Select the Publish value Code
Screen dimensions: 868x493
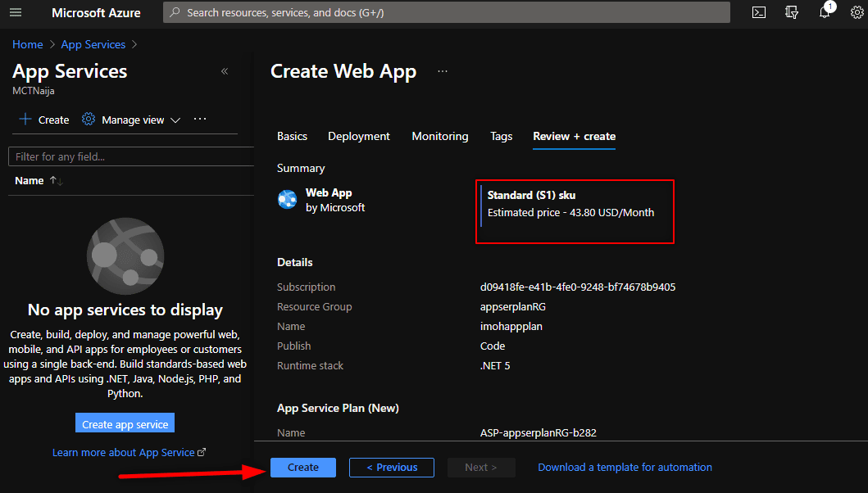492,346
